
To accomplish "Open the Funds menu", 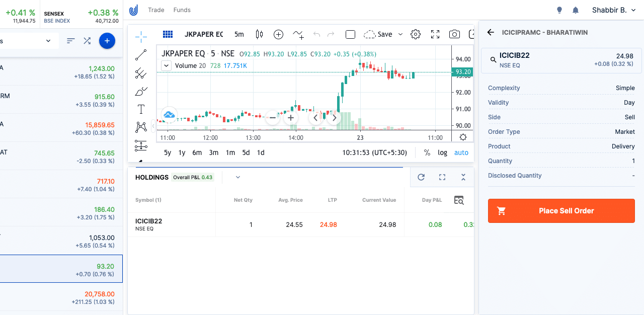I will point(182,10).
